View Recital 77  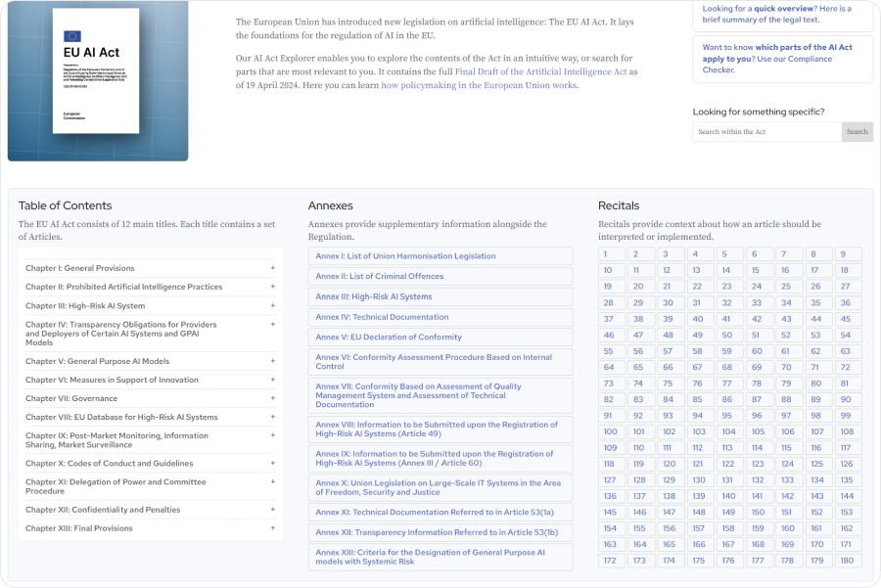click(x=730, y=384)
